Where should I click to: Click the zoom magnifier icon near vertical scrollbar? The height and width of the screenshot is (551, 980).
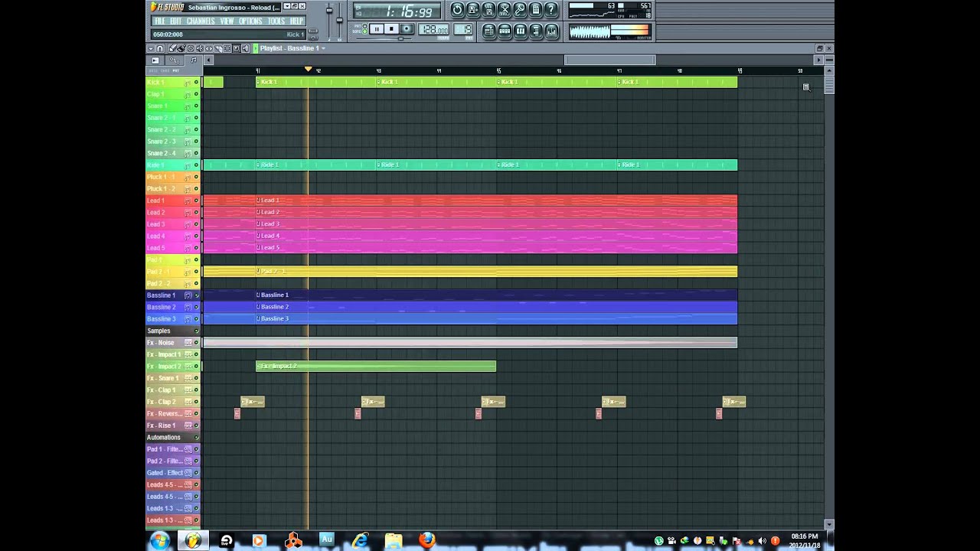click(x=806, y=87)
